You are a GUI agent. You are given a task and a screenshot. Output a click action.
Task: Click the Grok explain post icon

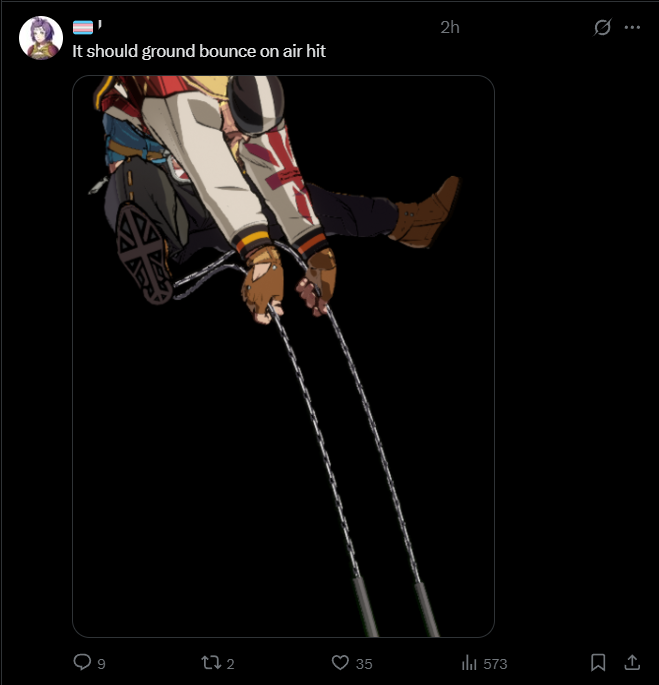602,27
